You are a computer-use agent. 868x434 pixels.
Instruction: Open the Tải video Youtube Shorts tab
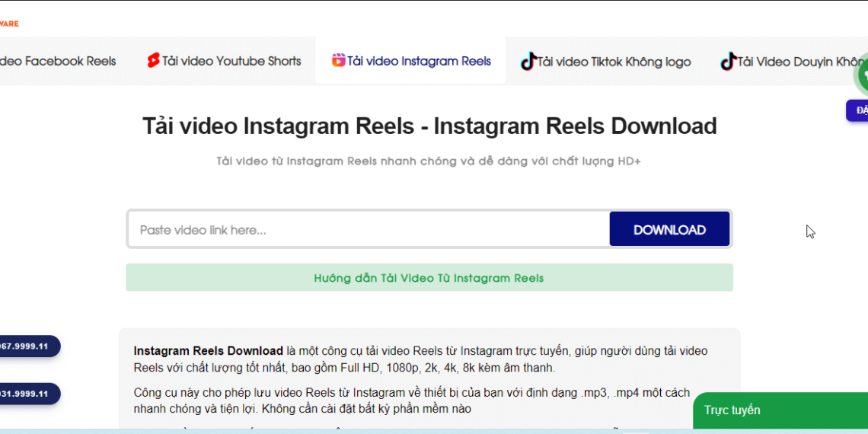point(224,61)
